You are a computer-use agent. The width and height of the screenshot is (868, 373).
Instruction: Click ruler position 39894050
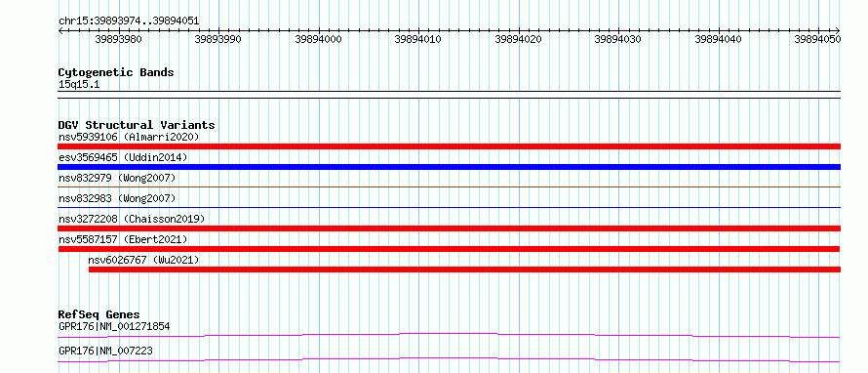[x=817, y=39]
